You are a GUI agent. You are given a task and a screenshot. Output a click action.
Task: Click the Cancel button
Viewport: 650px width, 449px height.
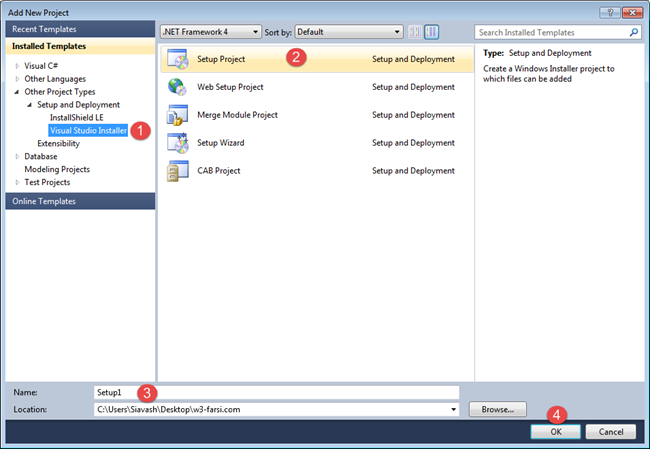(611, 432)
